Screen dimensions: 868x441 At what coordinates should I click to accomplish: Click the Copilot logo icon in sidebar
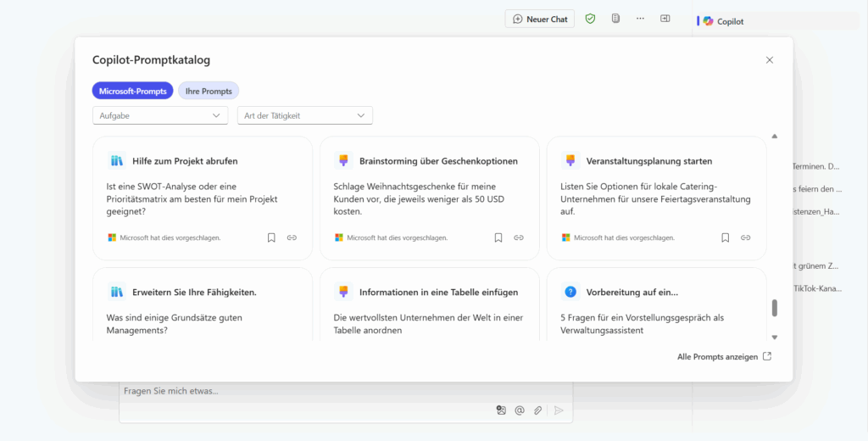click(x=708, y=21)
